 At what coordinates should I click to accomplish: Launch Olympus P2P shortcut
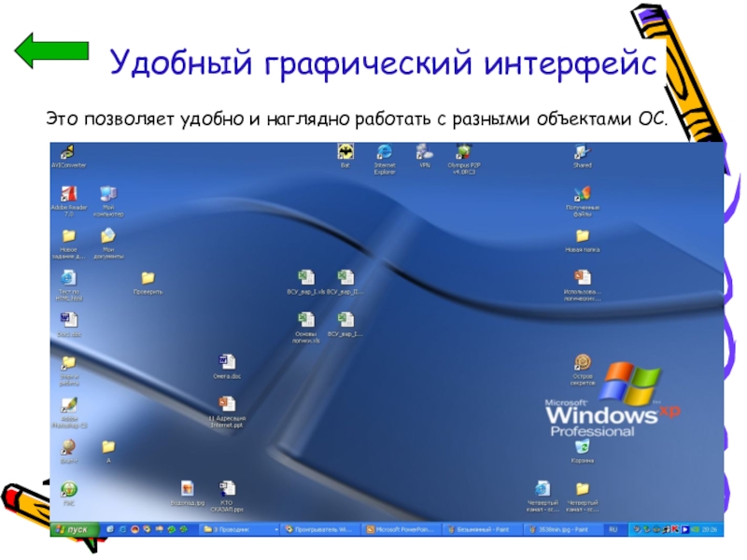(464, 159)
